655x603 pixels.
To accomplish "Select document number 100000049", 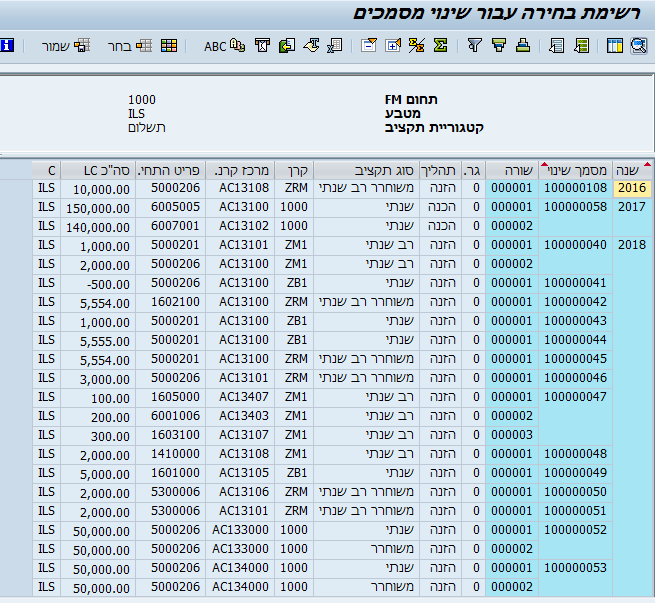I will point(576,473).
